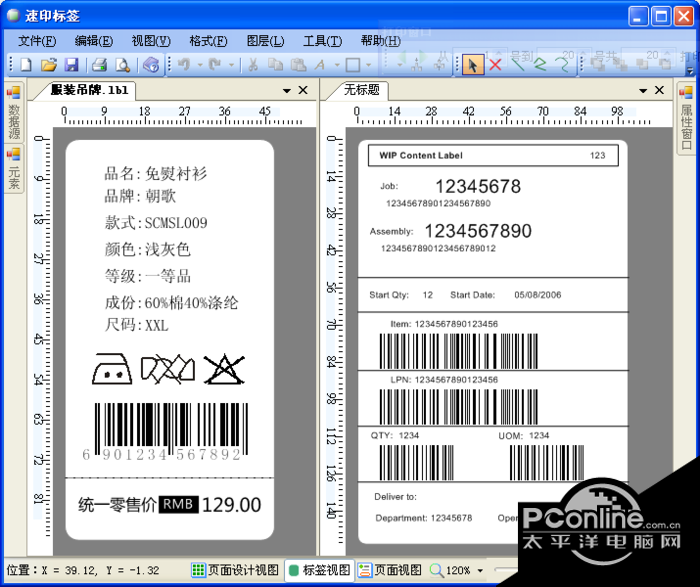Select the Item barcode in WIP label
700x587 pixels.
coord(458,351)
